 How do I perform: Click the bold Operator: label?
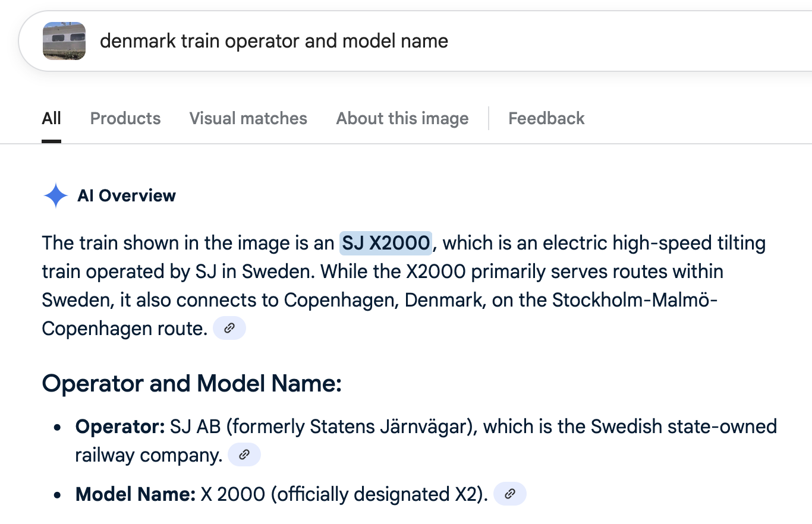120,427
